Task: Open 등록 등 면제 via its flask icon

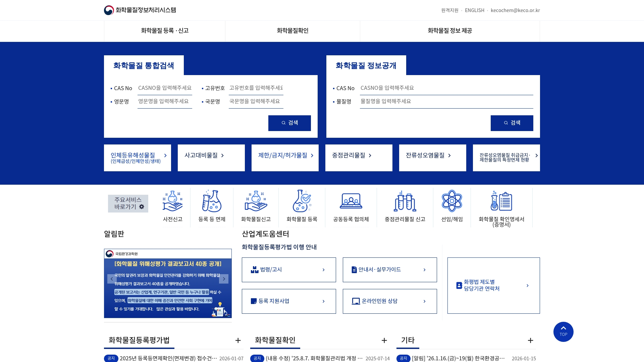Action: 211,201
